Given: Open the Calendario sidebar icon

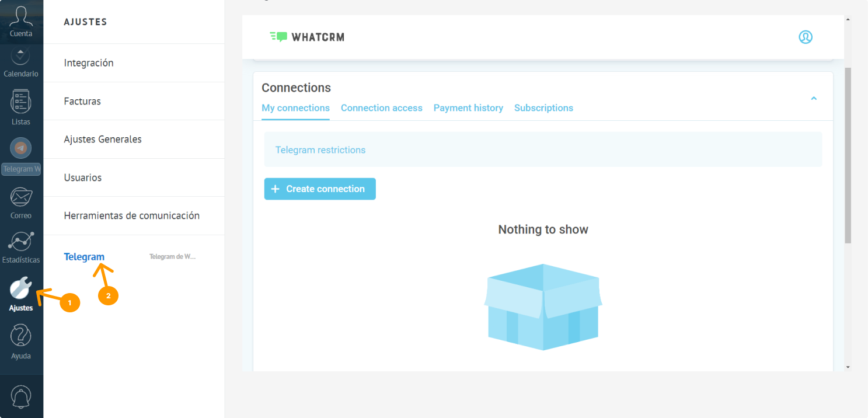Looking at the screenshot, I should click(21, 57).
